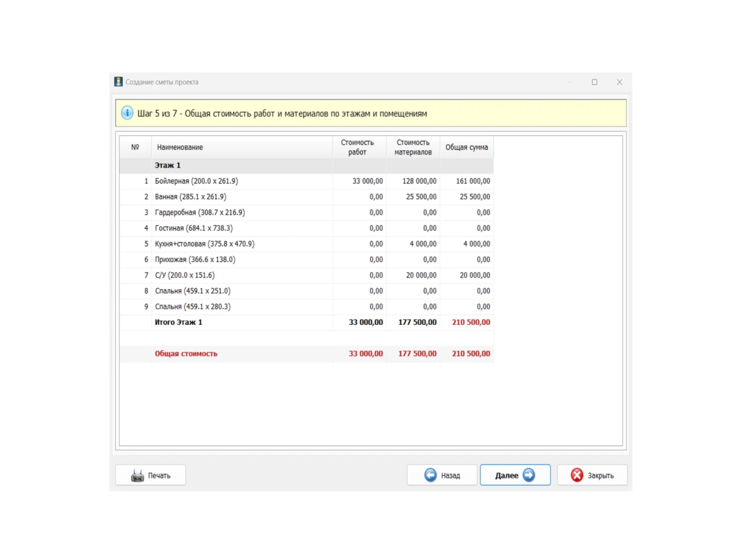
Task: Go back with the Назад button
Action: 442,475
